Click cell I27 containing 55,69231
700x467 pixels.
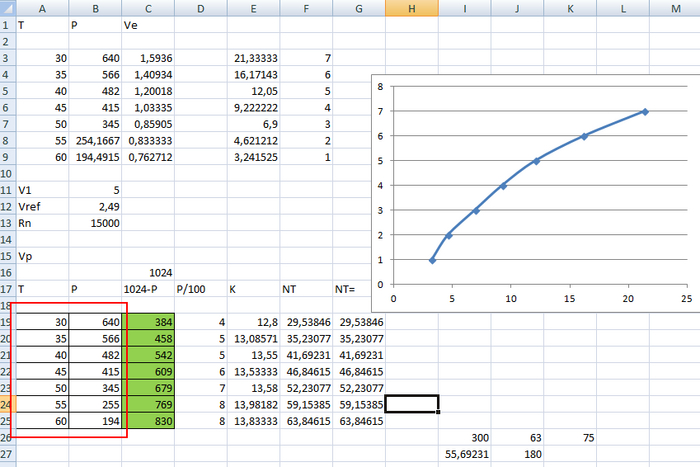pos(464,454)
